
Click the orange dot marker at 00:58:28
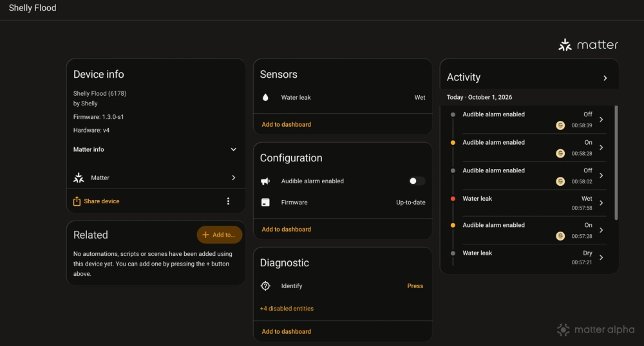click(x=453, y=143)
